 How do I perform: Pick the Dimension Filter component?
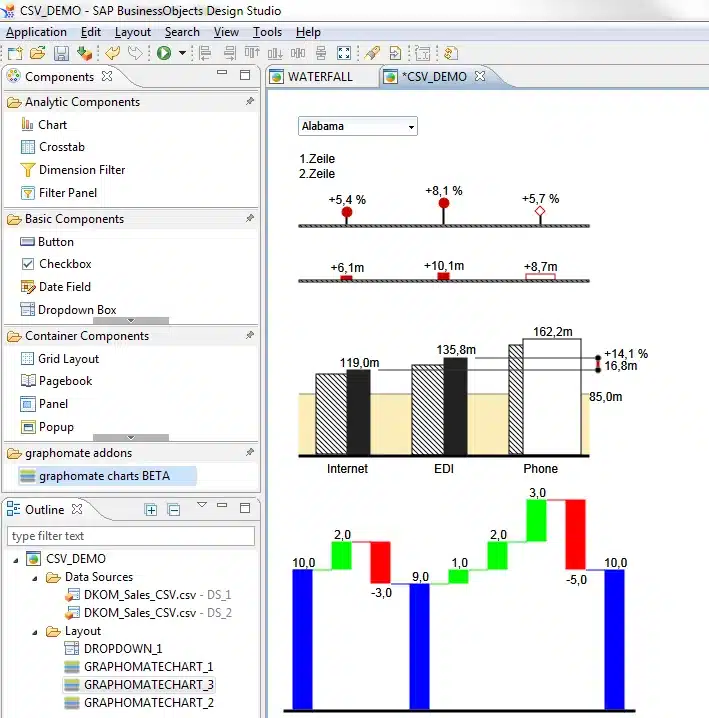click(x=81, y=170)
